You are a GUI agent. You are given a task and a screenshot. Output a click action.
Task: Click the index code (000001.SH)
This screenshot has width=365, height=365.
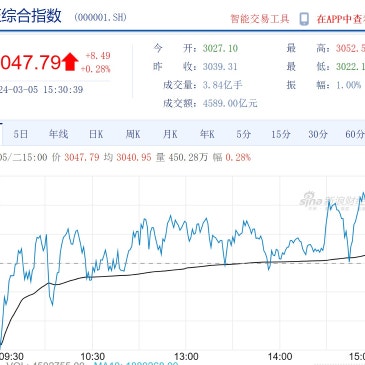(x=100, y=17)
